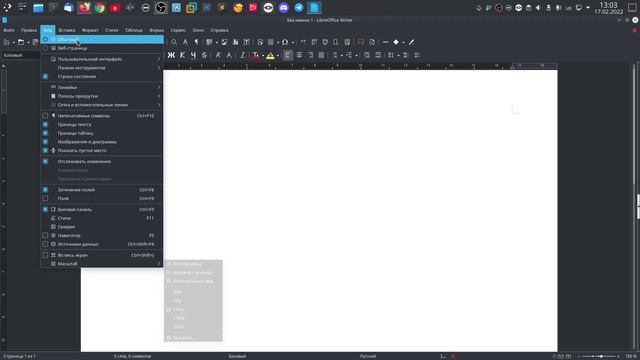Click the Insert Bookmark toolbar icon
This screenshot has width=640, height=360.
pyautogui.click(x=336, y=42)
